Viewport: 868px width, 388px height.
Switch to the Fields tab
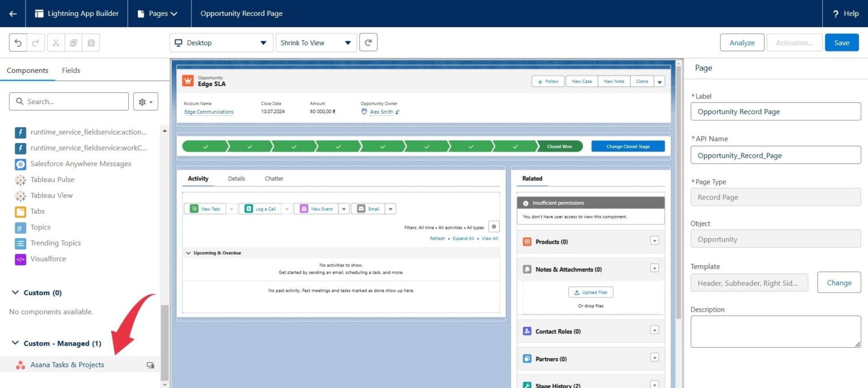pyautogui.click(x=71, y=70)
